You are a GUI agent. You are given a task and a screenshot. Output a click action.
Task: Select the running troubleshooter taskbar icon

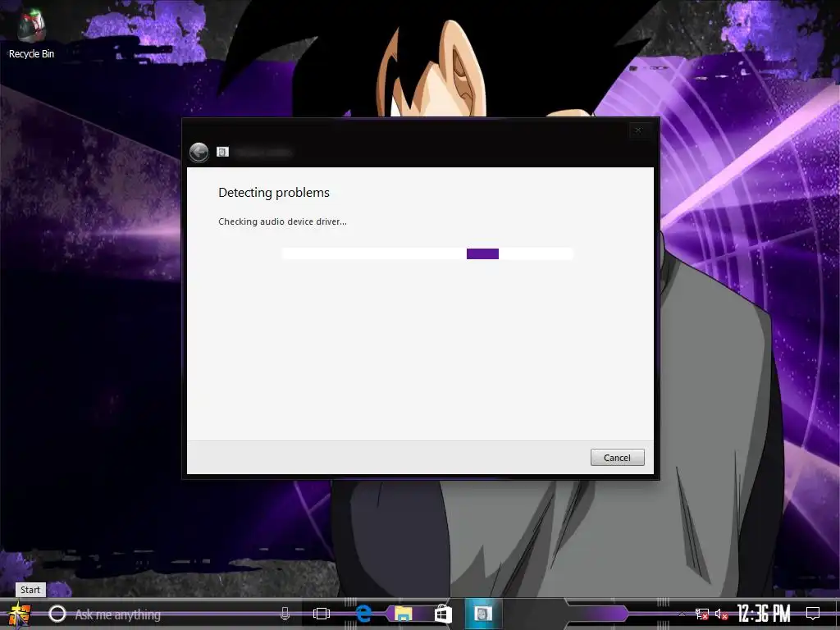point(482,614)
